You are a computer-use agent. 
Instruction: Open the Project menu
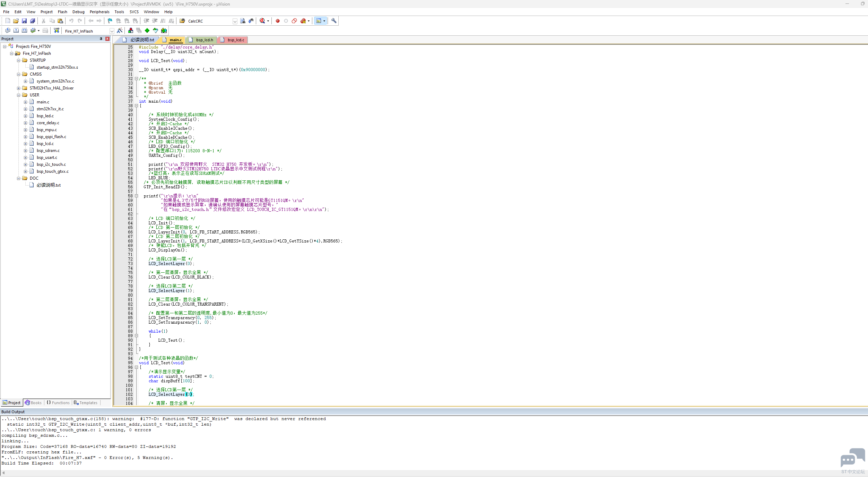[x=46, y=12]
